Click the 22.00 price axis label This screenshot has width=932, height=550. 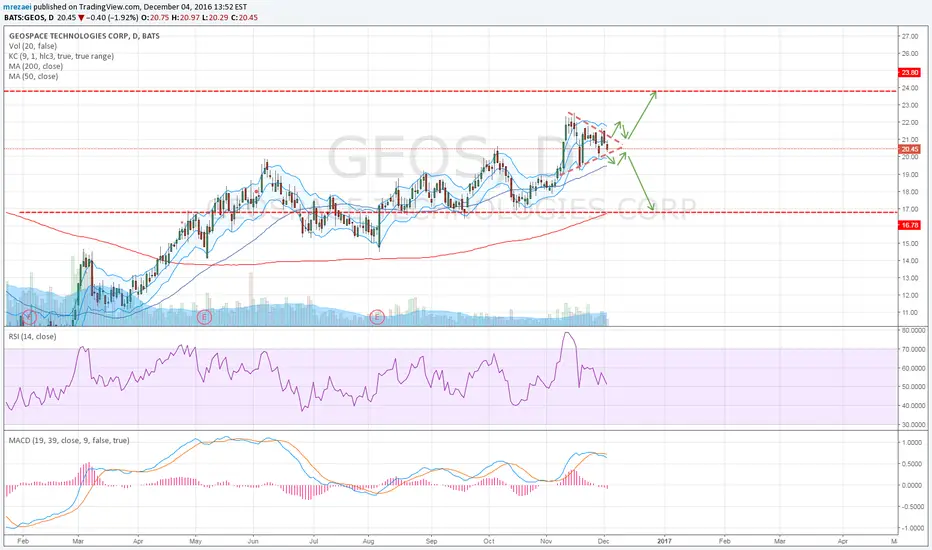click(x=910, y=122)
